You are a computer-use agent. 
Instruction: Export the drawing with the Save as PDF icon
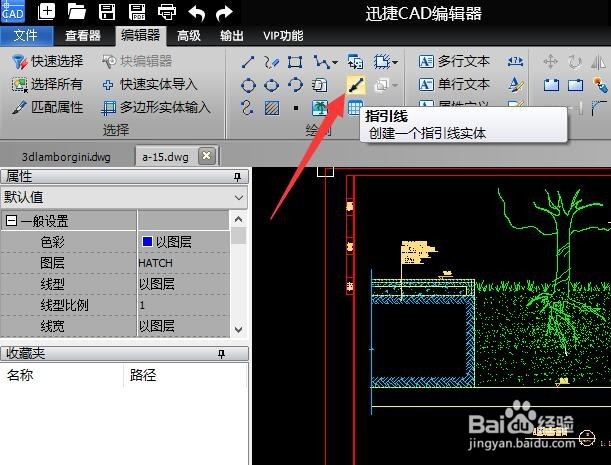click(137, 11)
